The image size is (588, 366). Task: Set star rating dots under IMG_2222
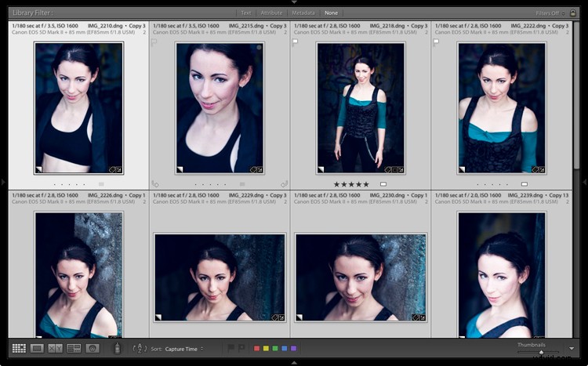click(x=492, y=184)
